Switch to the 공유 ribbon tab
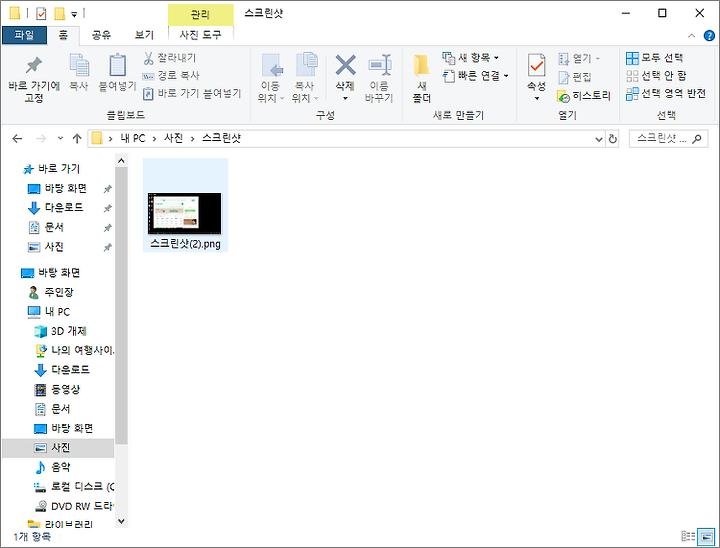Viewport: 720px width, 548px height. pos(101,35)
